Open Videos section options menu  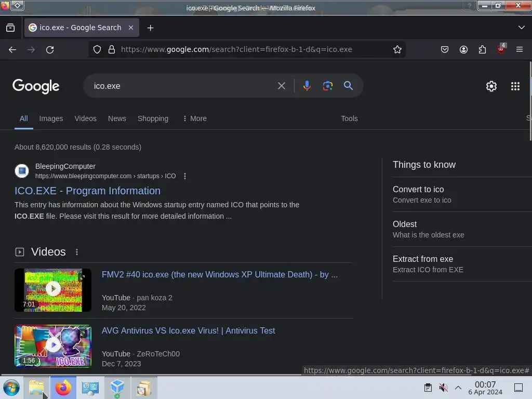77,252
